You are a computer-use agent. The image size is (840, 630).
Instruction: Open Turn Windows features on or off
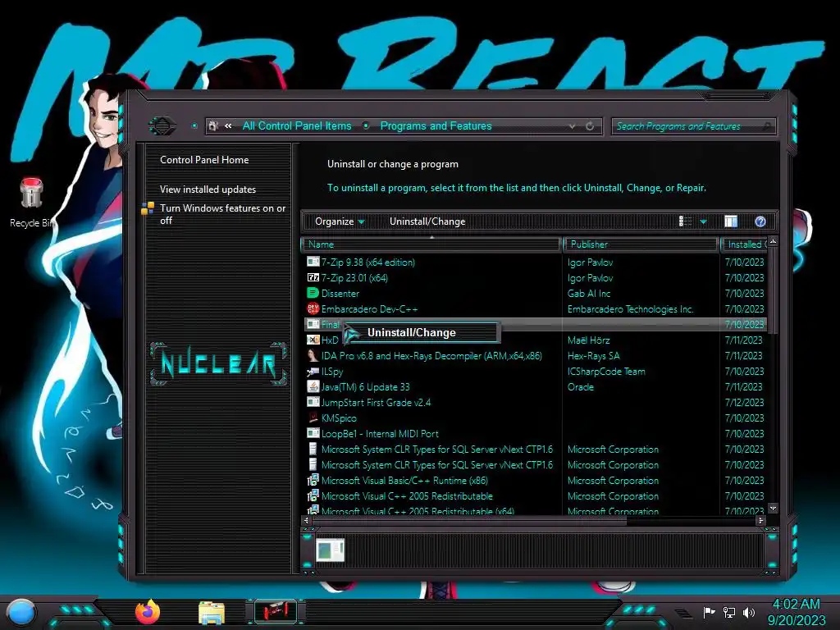[222, 214]
